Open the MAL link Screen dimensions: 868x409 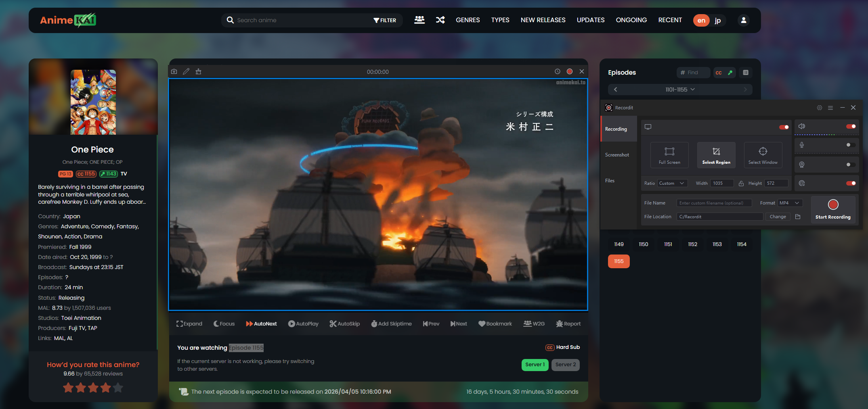59,338
